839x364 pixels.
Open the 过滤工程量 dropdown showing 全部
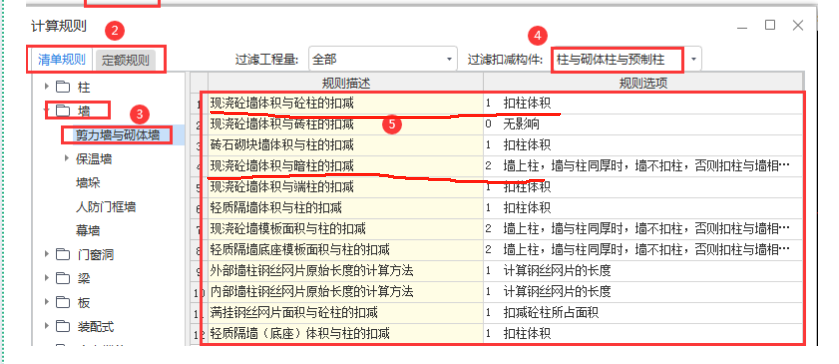point(383,59)
